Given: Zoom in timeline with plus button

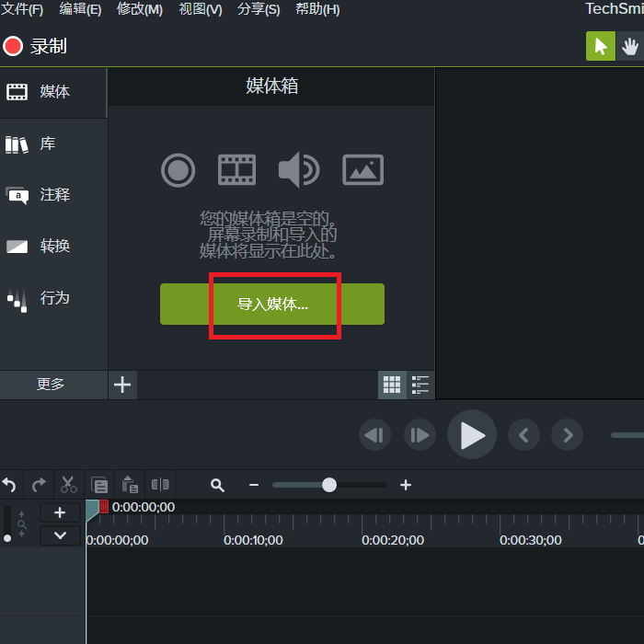Looking at the screenshot, I should pos(406,486).
